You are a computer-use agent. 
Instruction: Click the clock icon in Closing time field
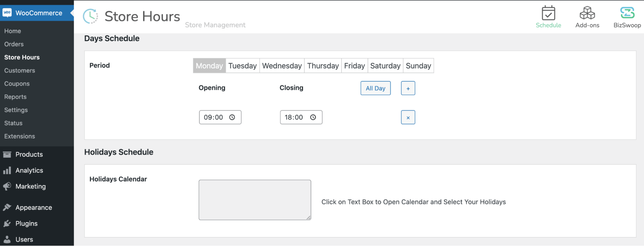tap(313, 117)
